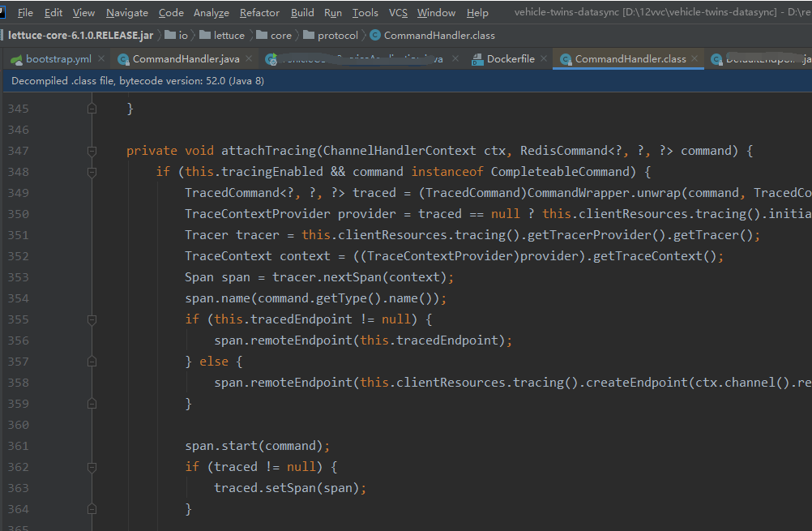Open the Analyze menu
Image resolution: width=812 pixels, height=531 pixels.
click(212, 12)
